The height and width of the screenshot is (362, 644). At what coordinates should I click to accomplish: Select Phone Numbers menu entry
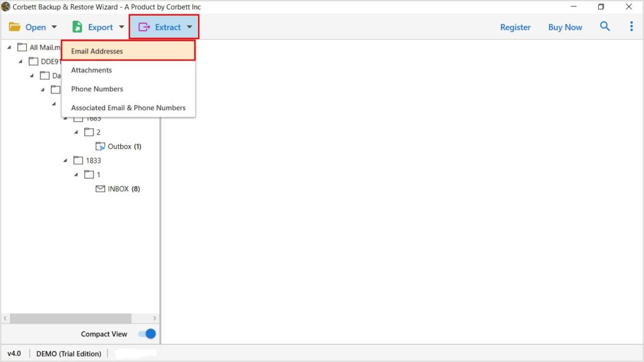(x=128, y=89)
